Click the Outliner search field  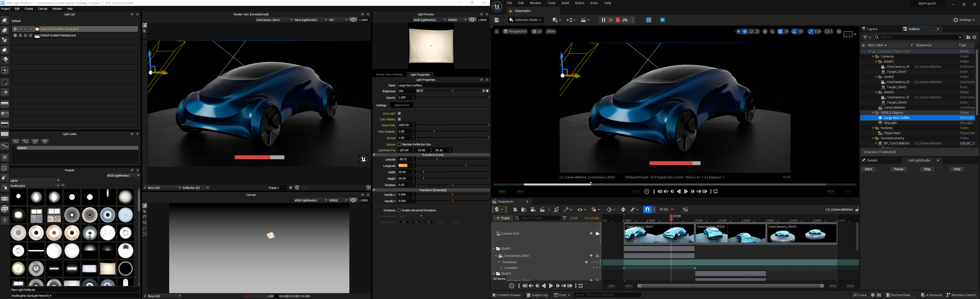pyautogui.click(x=918, y=37)
